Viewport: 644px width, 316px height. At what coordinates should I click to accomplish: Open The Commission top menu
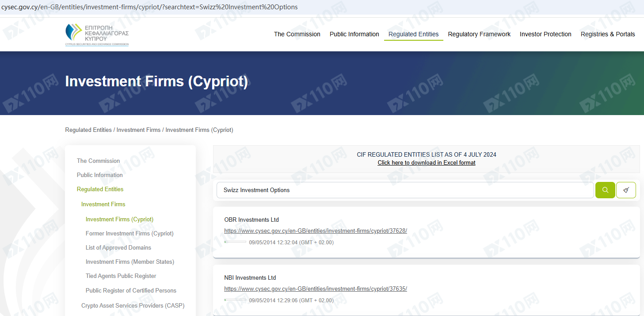click(x=297, y=34)
